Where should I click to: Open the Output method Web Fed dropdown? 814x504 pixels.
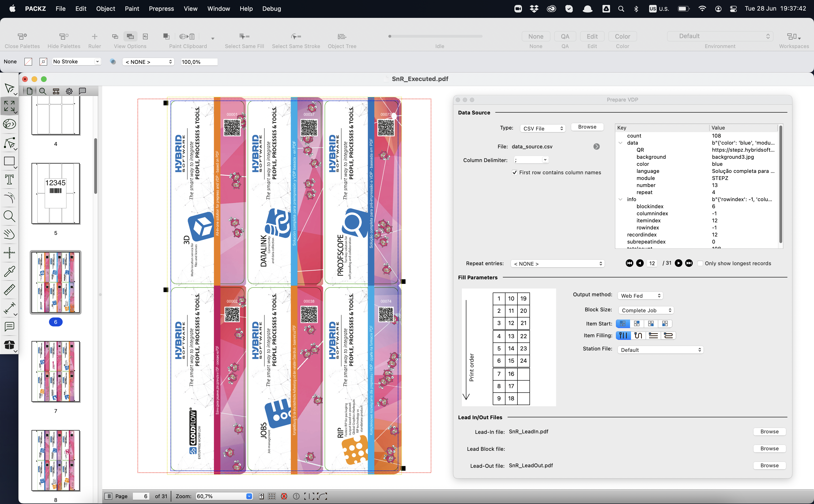click(640, 296)
